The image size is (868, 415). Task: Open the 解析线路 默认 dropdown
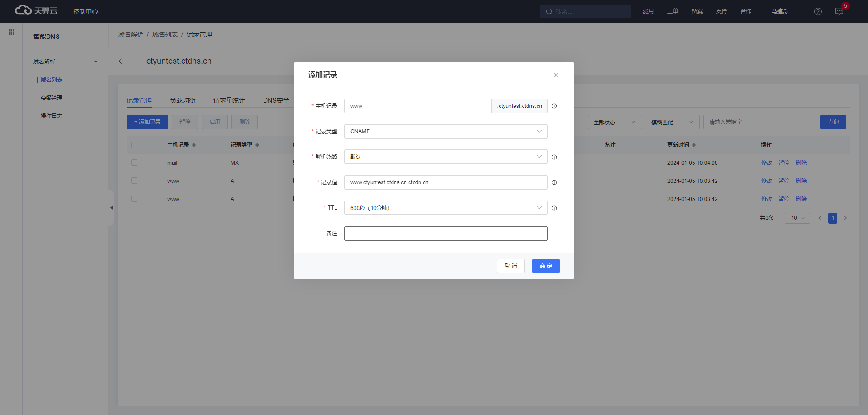[x=446, y=157]
